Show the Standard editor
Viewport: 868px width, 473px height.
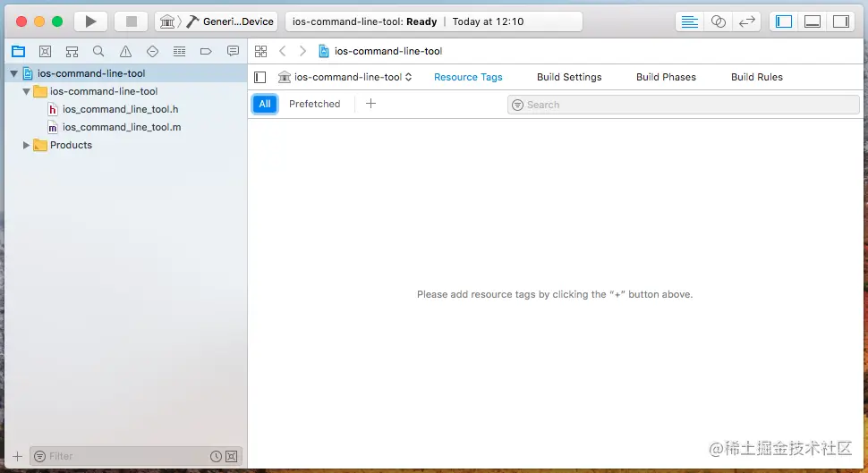pos(689,21)
